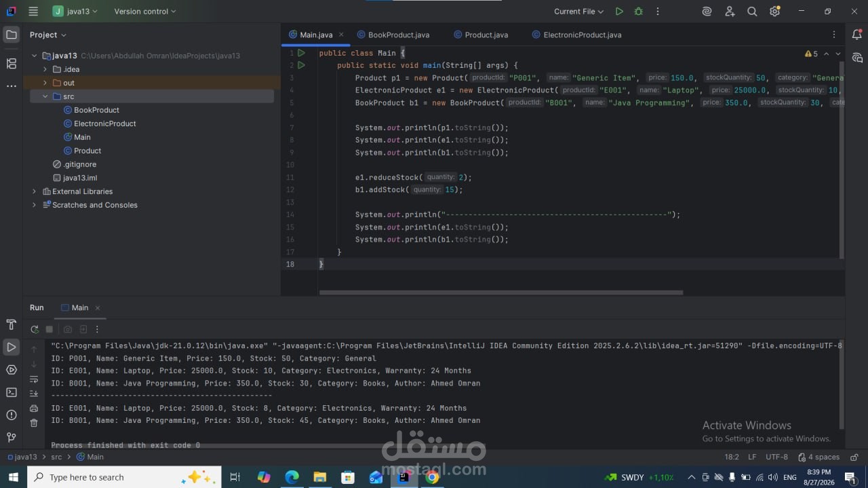Switch to the BookProduct.java tab
This screenshot has height=488, width=868.
393,35
